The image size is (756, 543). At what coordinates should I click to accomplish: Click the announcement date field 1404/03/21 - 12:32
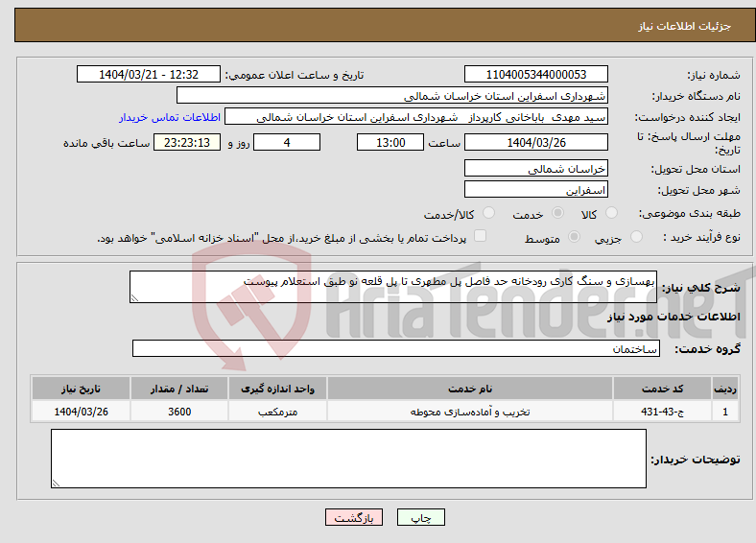point(149,75)
